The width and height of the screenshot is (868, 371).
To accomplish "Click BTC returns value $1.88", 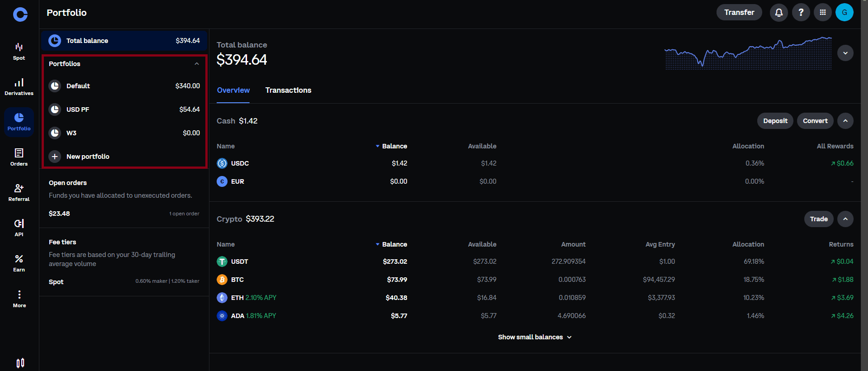I will coord(842,280).
